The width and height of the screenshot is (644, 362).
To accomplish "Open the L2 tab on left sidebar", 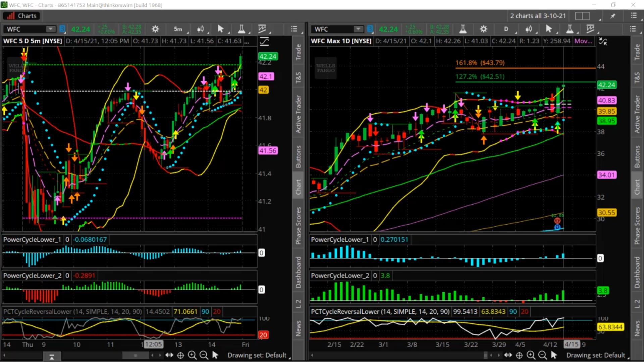I will [298, 304].
